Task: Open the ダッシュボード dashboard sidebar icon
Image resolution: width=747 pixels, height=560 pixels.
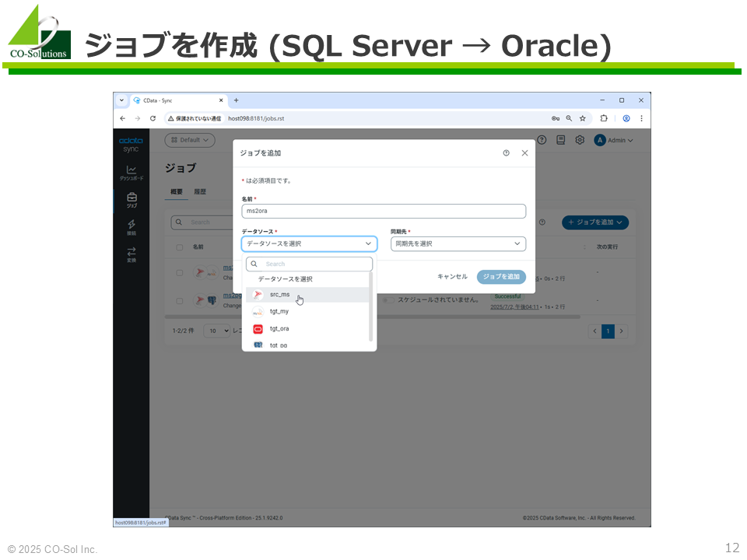Action: tap(132, 173)
